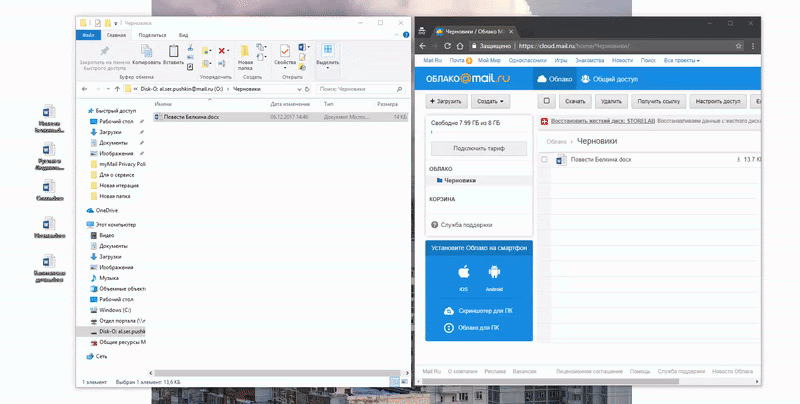800x404 pixels.
Task: Click the Explorer back arrow button
Action: pyautogui.click(x=85, y=89)
